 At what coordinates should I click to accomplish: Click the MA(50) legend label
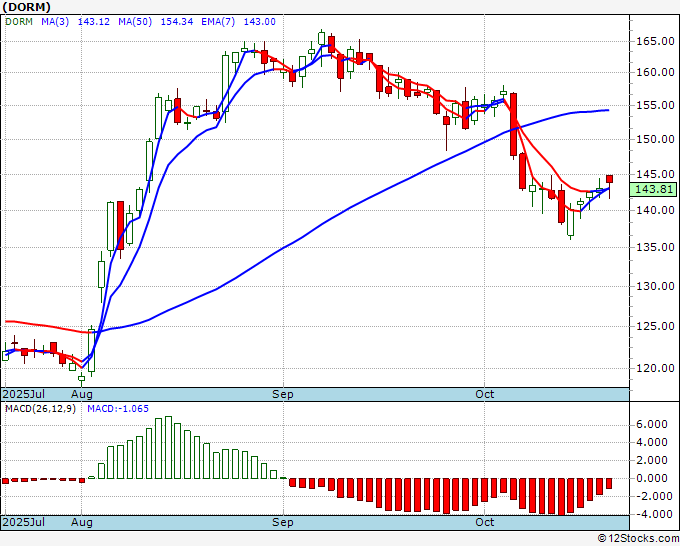click(x=135, y=22)
